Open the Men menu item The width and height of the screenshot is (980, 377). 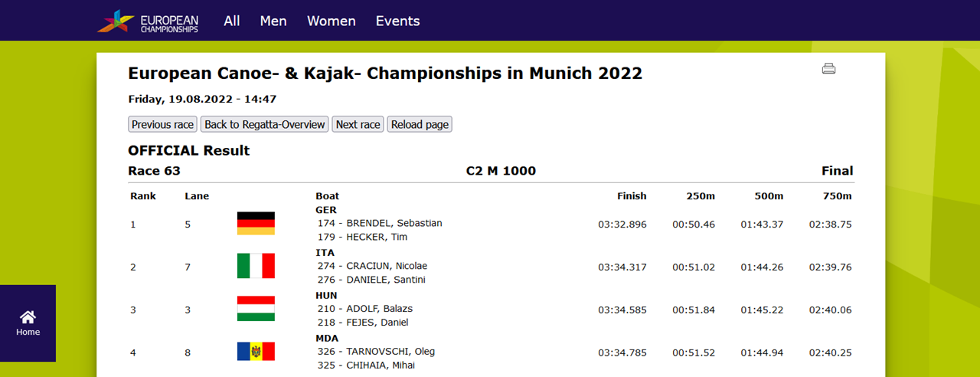[273, 21]
